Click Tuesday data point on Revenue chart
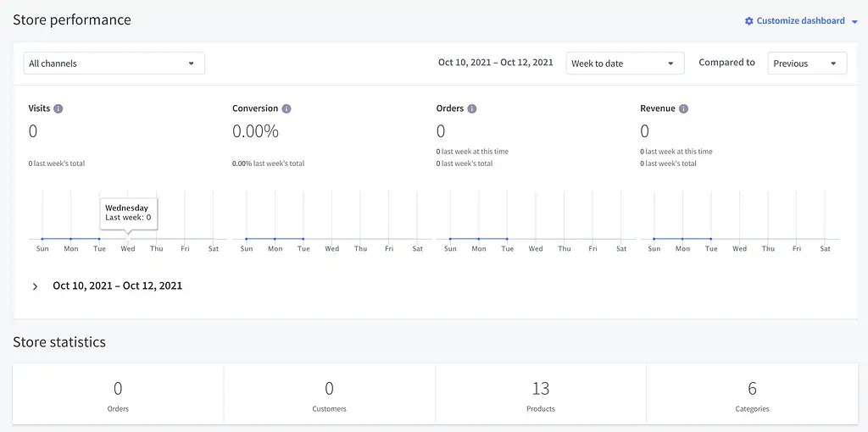Viewport: 868px width, 432px height. click(711, 239)
